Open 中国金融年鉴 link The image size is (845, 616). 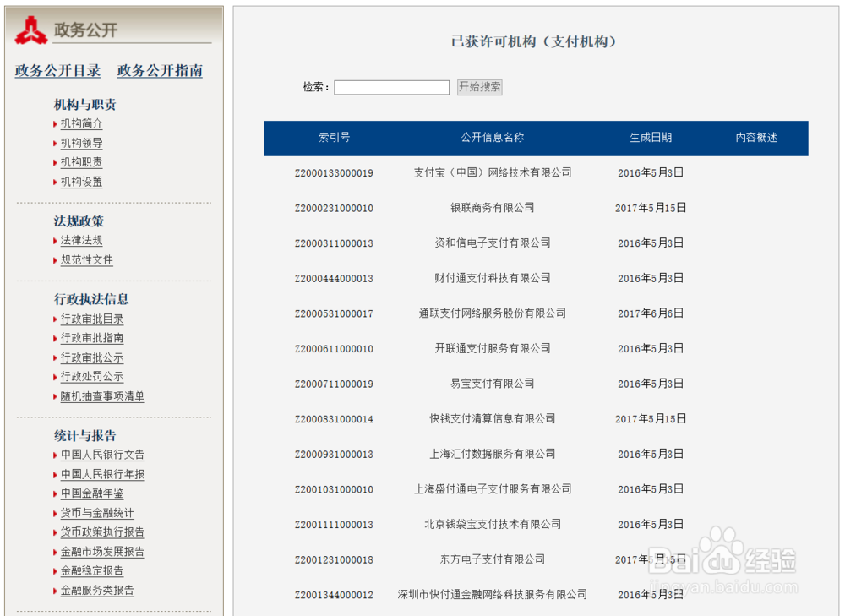pyautogui.click(x=92, y=493)
